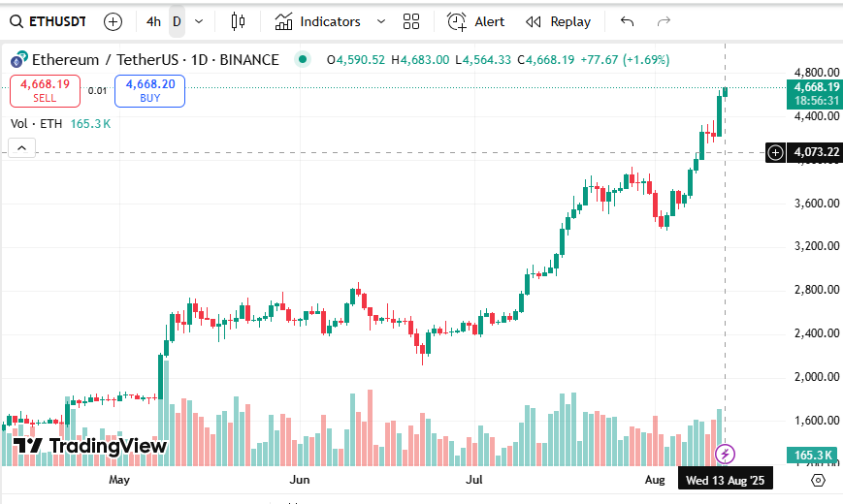Screen dimensions: 843x504
Task: Expand the timeframe interval dropdown
Action: pos(199,21)
